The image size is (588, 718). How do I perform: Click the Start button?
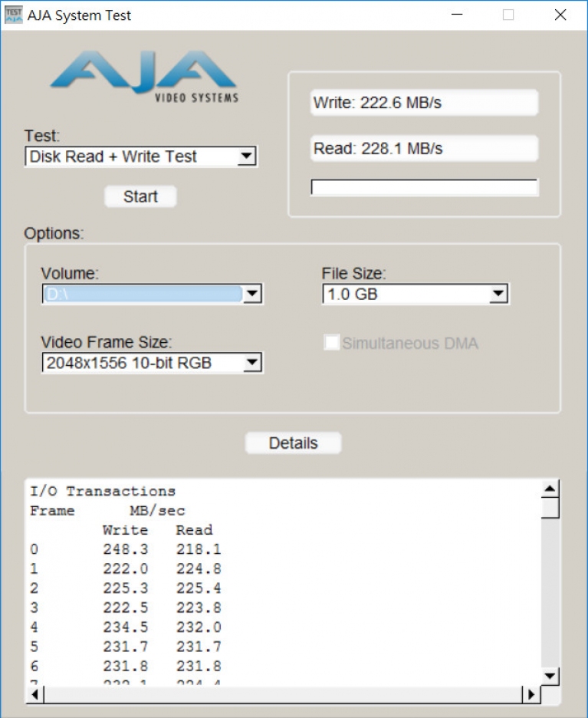140,196
